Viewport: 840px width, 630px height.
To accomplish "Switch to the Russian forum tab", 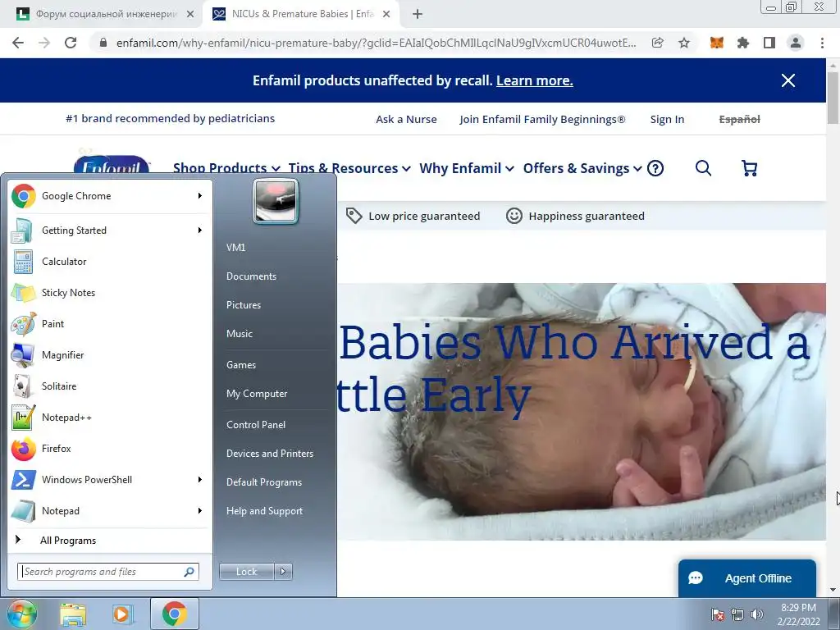I will (104, 15).
